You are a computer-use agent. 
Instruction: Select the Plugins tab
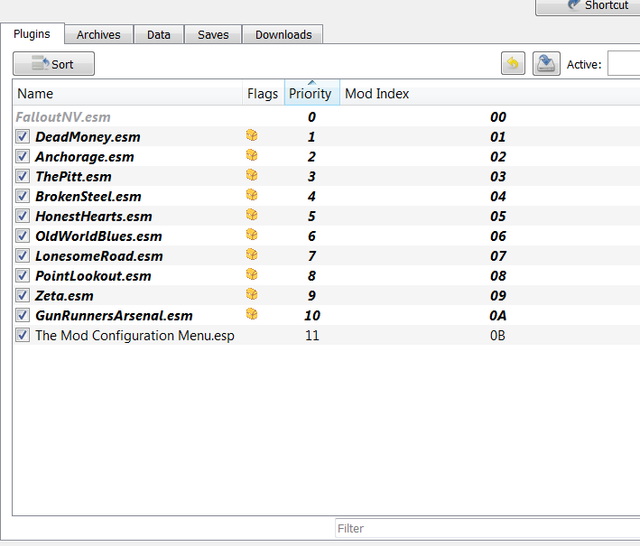32,33
